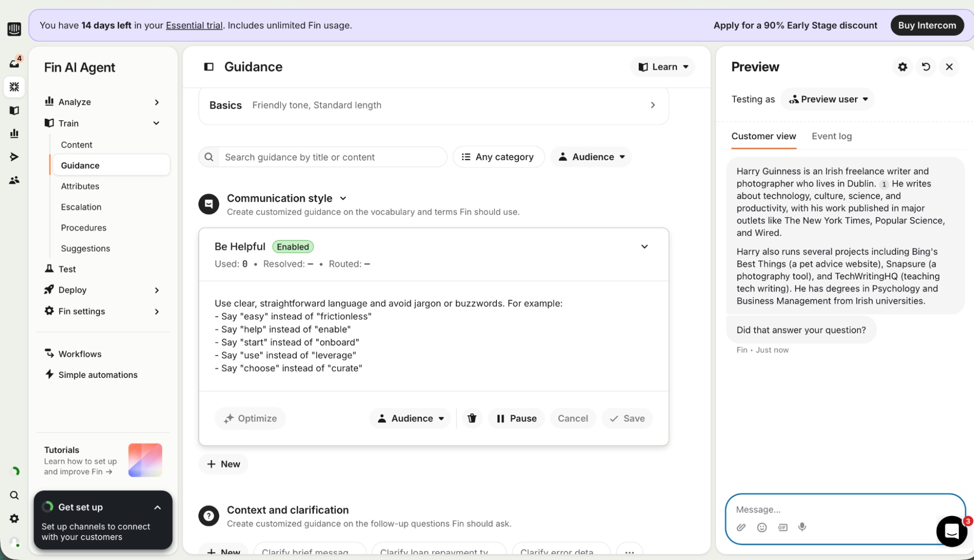Select Escalation in the Train menu
This screenshot has height=560, width=974.
[81, 206]
